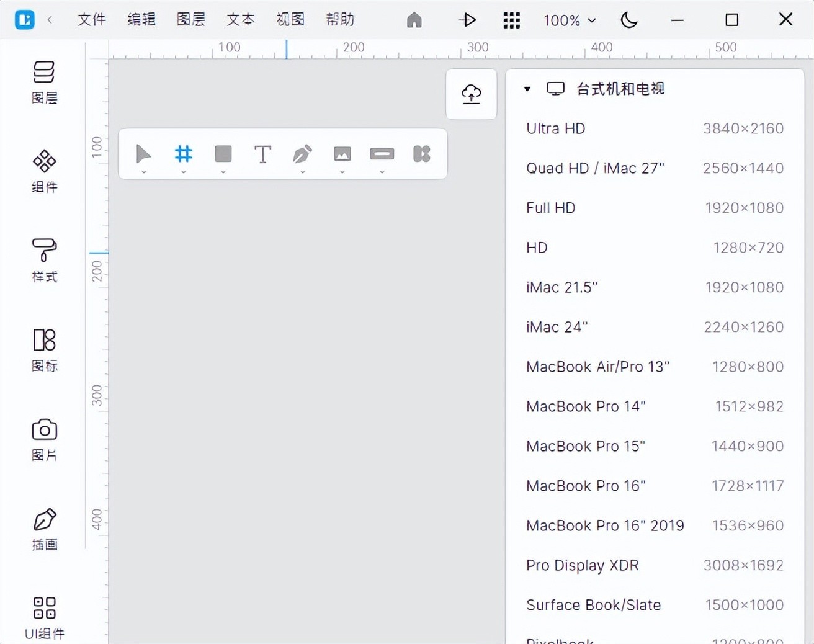Viewport: 814px width, 644px height.
Task: Click the play preview button
Action: point(468,20)
